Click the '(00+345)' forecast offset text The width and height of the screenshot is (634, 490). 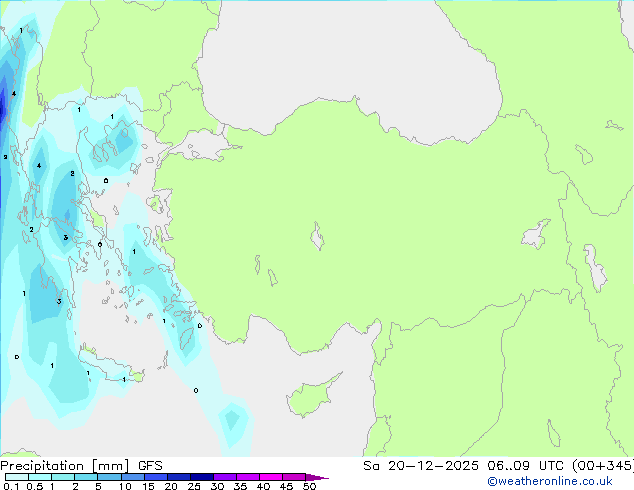click(x=602, y=466)
